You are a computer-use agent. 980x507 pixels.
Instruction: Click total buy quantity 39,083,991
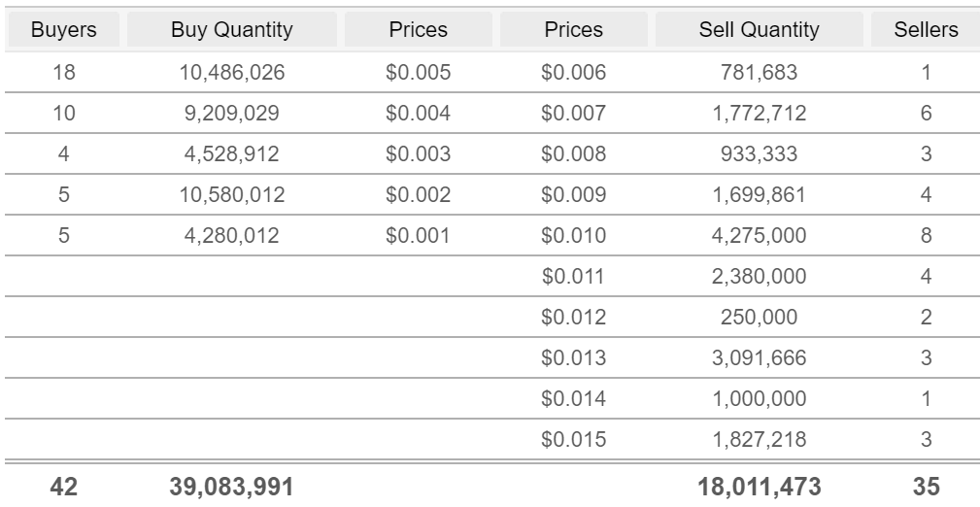[x=231, y=487]
